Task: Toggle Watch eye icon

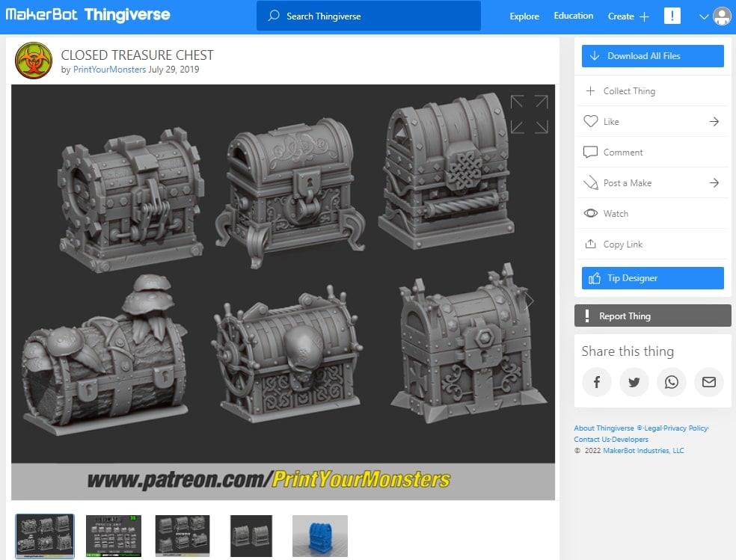Action: tap(590, 213)
